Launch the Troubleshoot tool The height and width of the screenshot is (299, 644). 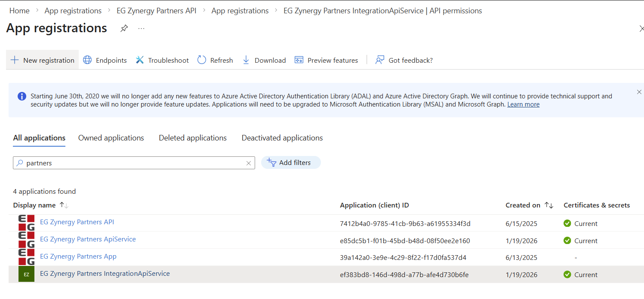(x=162, y=60)
